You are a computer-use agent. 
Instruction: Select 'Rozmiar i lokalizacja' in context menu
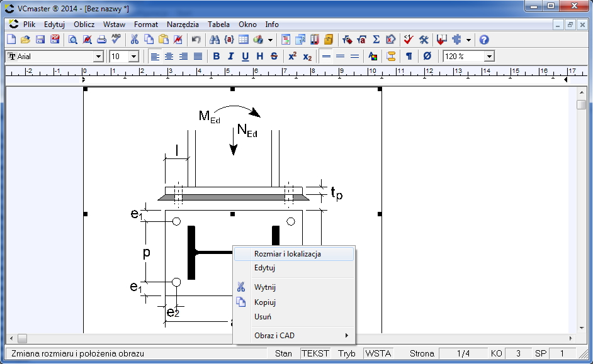click(x=288, y=254)
